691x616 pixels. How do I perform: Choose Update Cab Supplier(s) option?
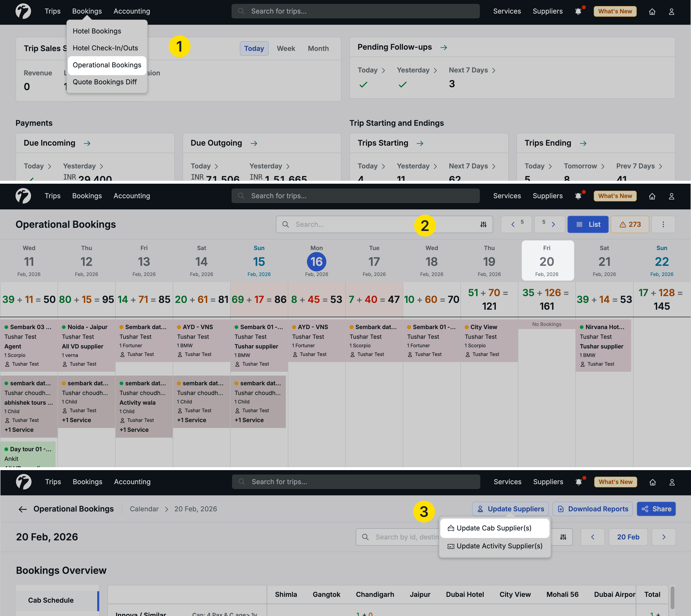(x=494, y=528)
